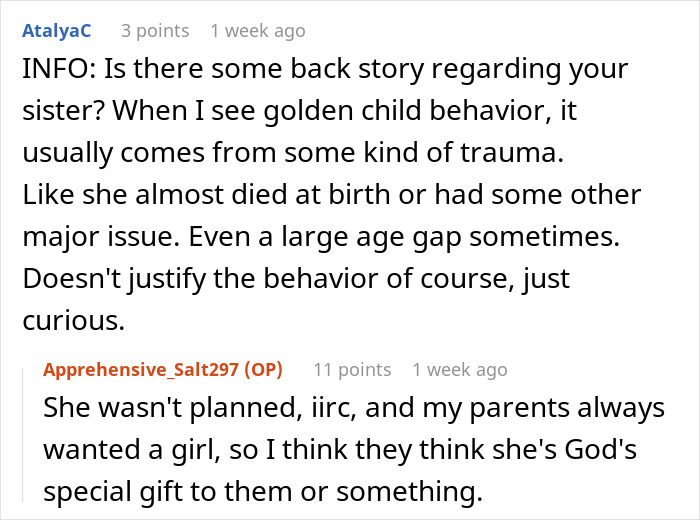Click the "3 points" score on AtalyaC's comment

(154, 31)
